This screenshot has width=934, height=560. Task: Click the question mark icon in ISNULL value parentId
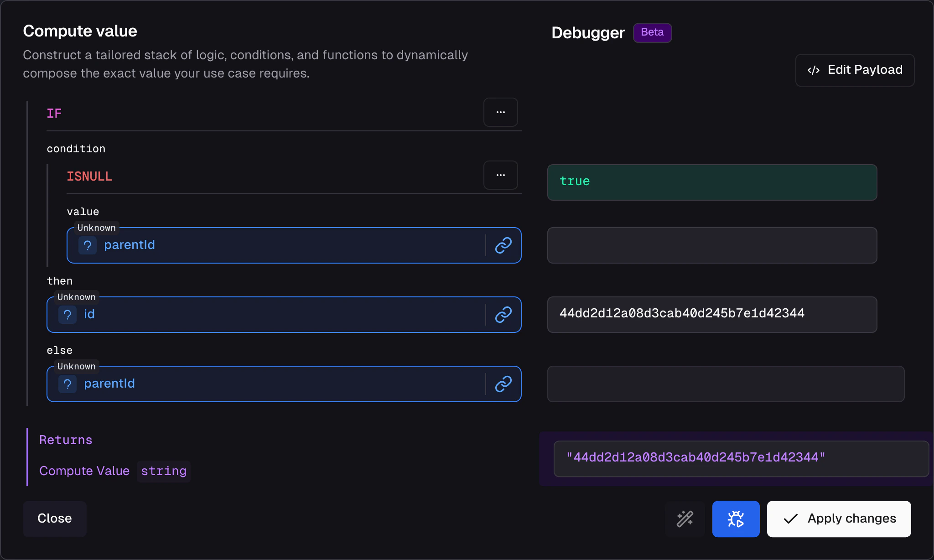click(x=87, y=245)
